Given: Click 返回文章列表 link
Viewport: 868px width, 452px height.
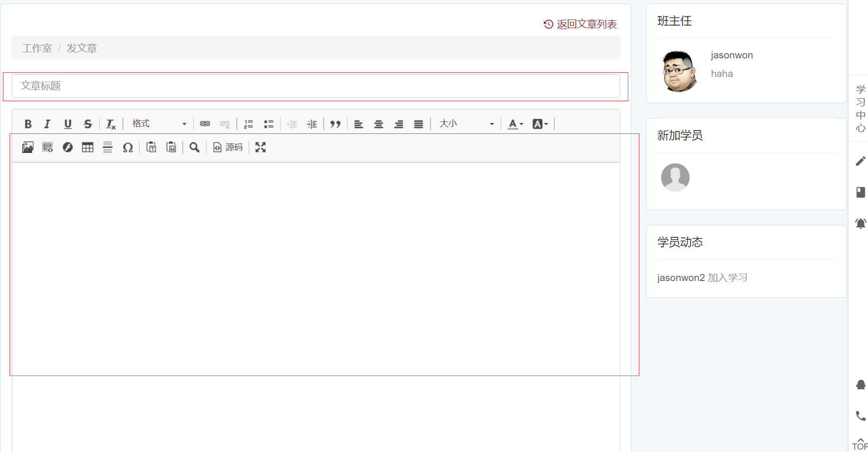Looking at the screenshot, I should coord(580,24).
